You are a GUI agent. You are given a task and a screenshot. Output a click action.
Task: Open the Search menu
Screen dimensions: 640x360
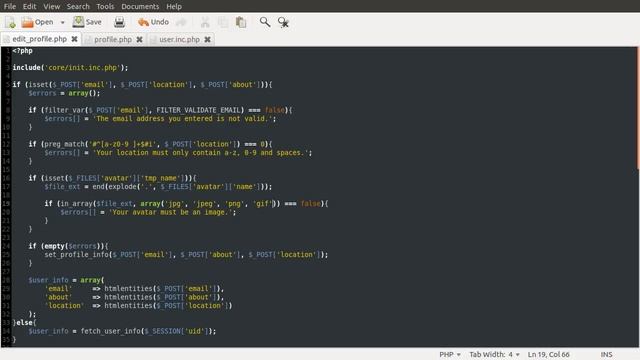[x=78, y=7]
